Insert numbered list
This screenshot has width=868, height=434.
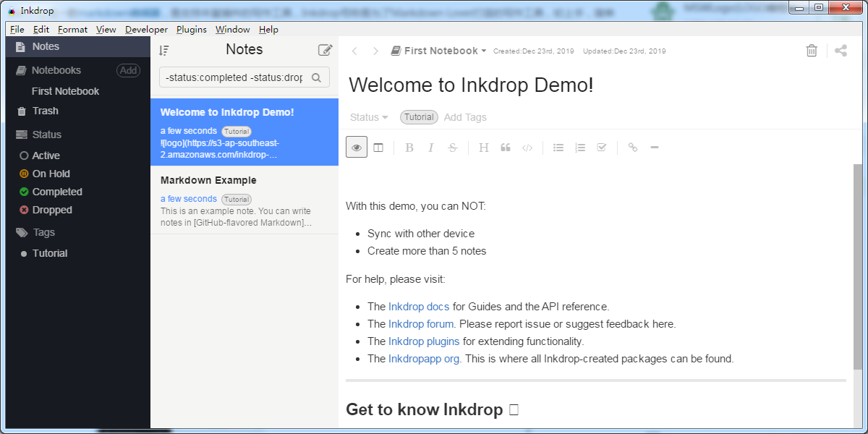tap(580, 148)
